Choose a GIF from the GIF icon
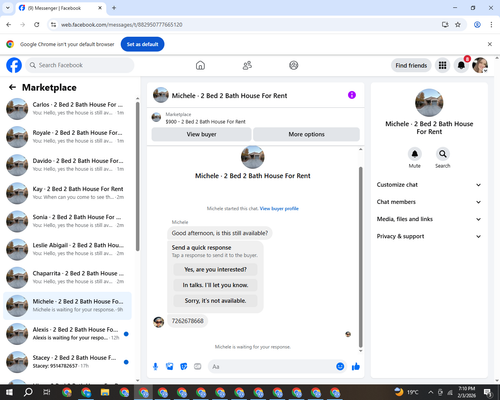Screen dimensions: 500x400 click(x=198, y=367)
